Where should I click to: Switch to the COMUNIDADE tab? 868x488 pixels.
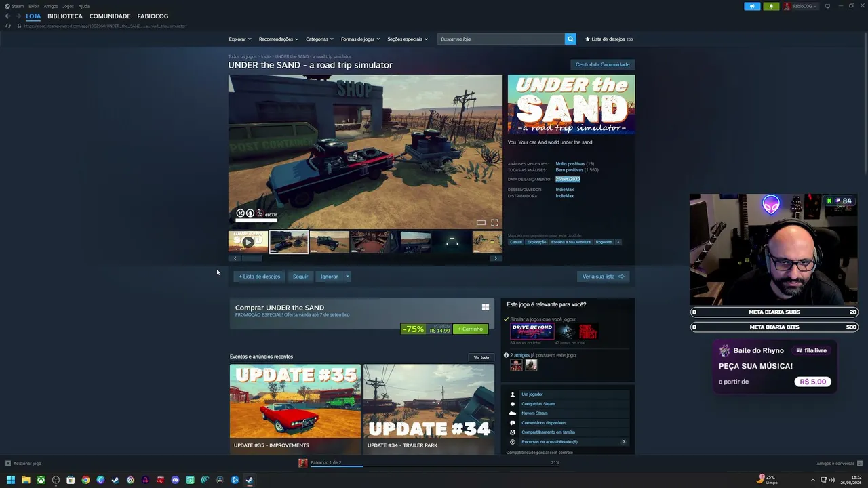(x=110, y=16)
